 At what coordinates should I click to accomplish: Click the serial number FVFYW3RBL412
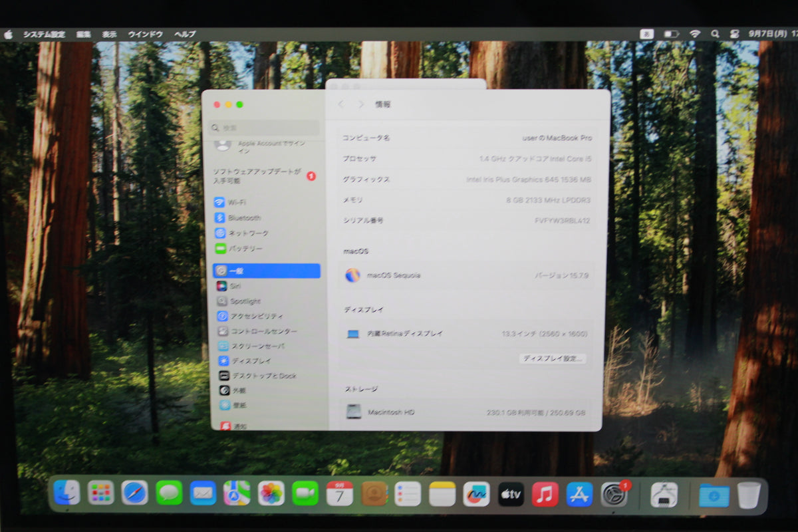(562, 221)
